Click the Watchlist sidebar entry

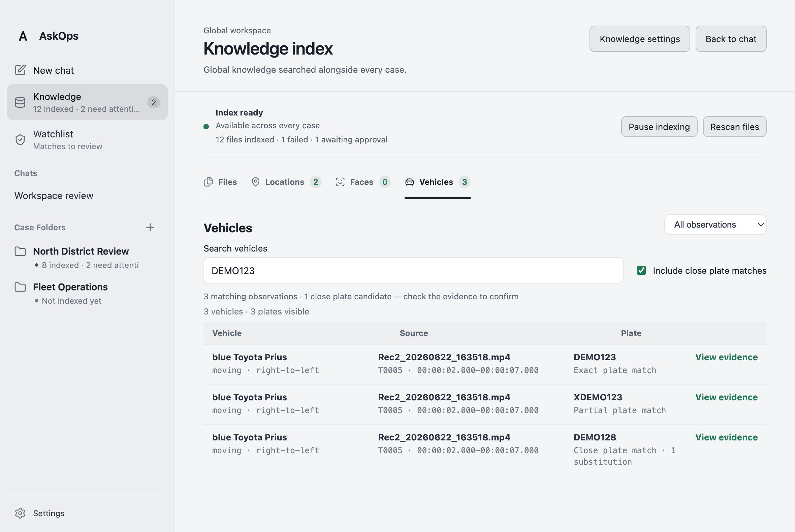[x=87, y=140]
